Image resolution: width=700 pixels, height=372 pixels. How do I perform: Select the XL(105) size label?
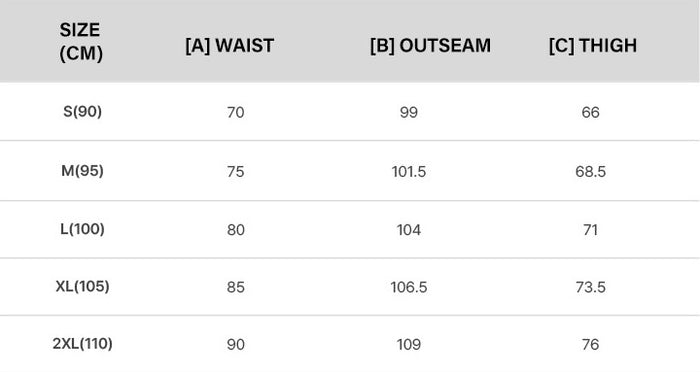(x=83, y=286)
